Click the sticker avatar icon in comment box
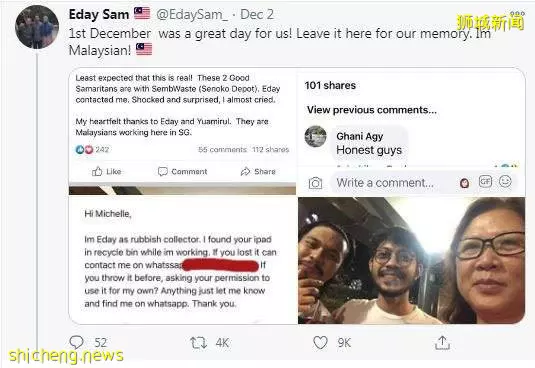 coord(464,183)
